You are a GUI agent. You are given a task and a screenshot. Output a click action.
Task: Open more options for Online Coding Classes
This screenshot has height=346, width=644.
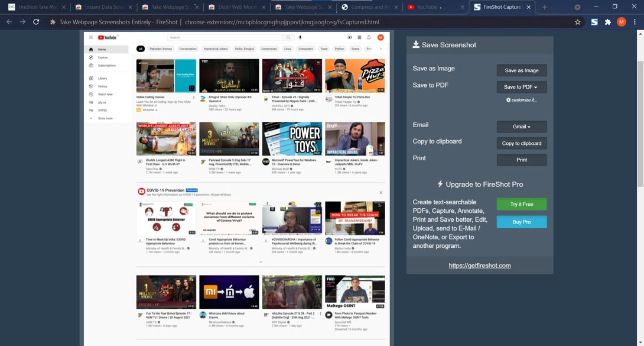click(x=194, y=98)
